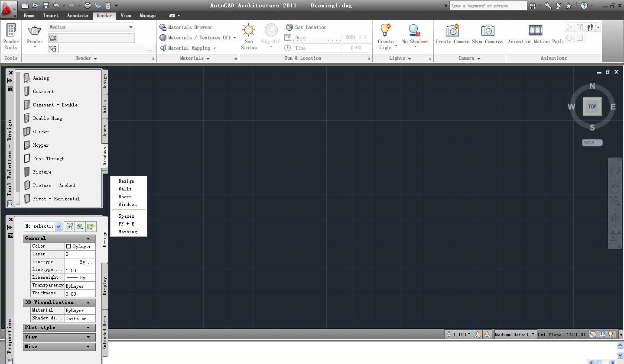Click the Render teapot icon
Screen dimensions: 624x364
(x=35, y=31)
